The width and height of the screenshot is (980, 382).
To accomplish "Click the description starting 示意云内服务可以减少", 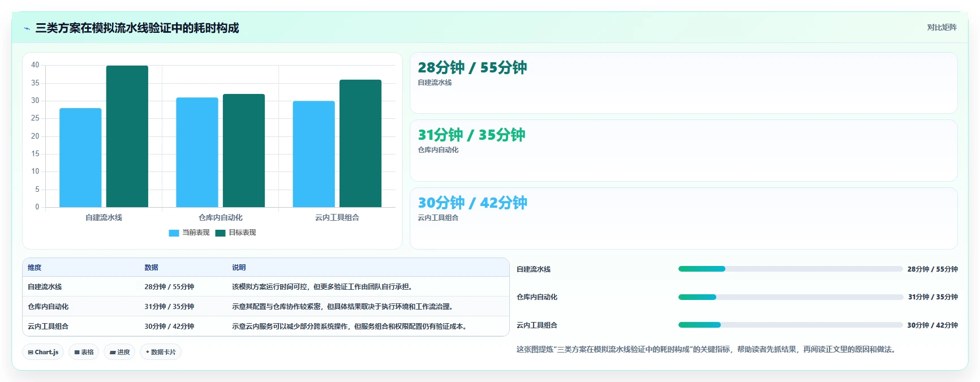I will (351, 327).
